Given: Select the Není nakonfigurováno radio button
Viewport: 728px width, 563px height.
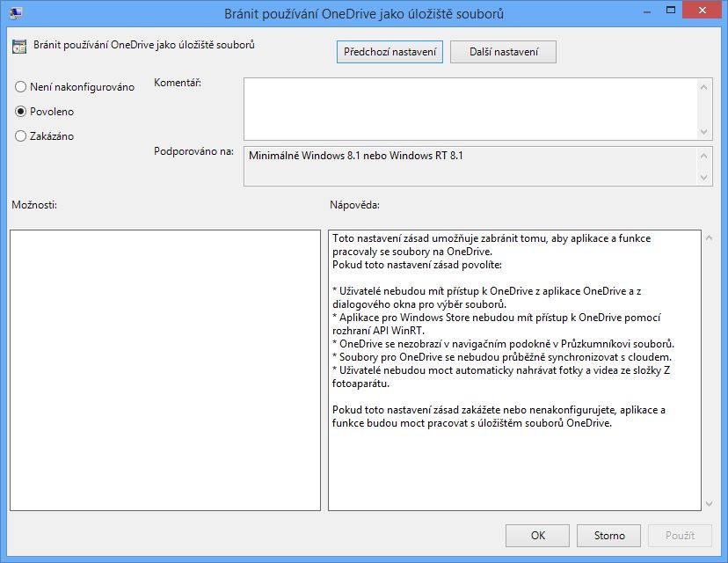Looking at the screenshot, I should 20,87.
